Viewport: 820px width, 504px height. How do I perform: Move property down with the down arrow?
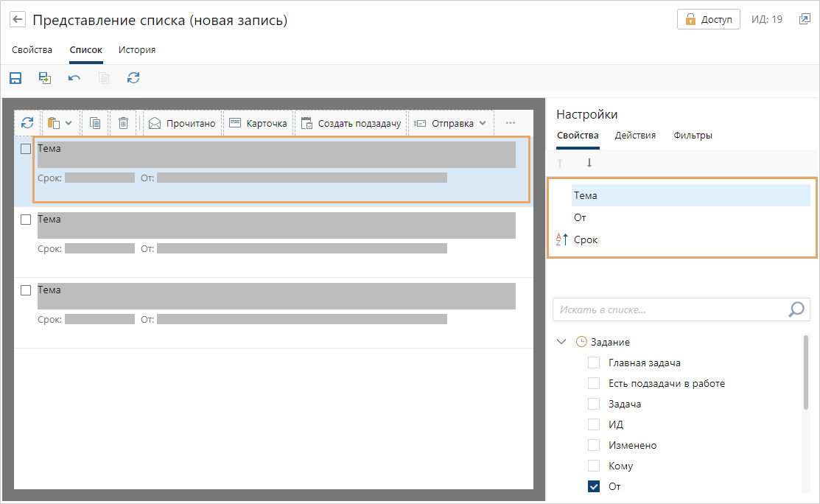(589, 163)
